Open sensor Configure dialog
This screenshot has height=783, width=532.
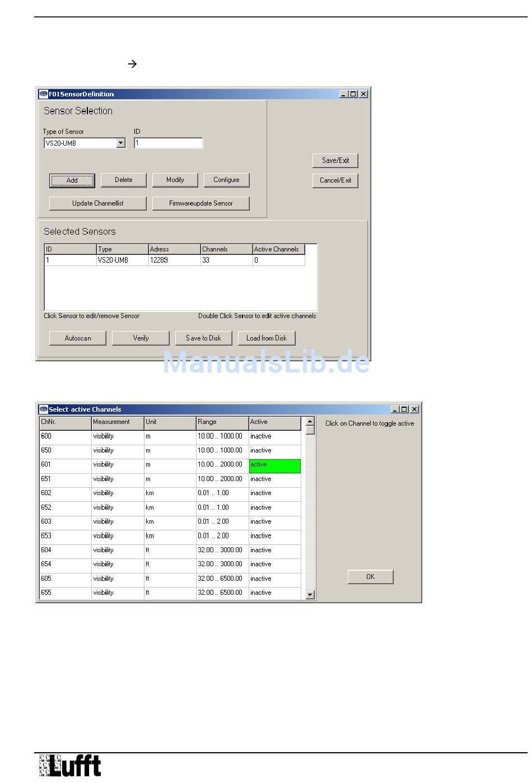(x=226, y=180)
